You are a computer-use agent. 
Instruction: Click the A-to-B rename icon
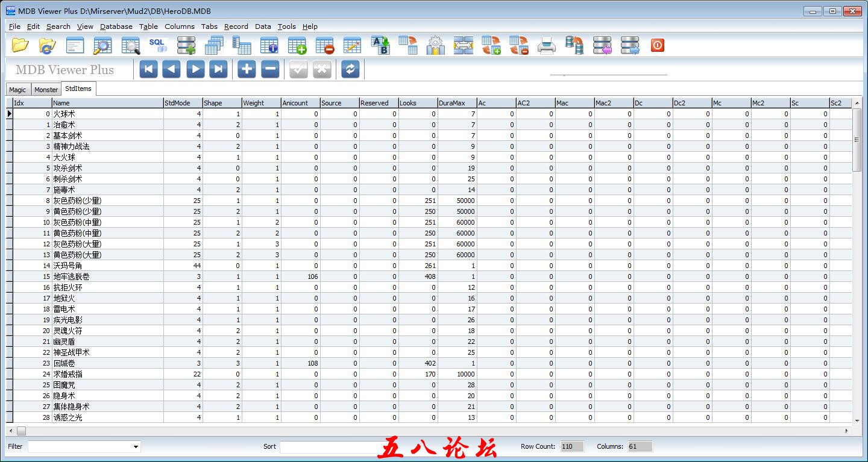(380, 45)
